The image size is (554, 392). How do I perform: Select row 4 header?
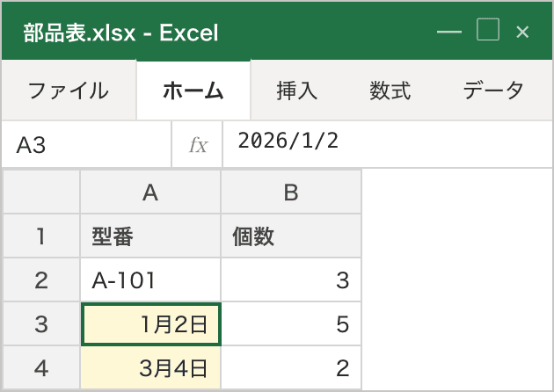(41, 367)
